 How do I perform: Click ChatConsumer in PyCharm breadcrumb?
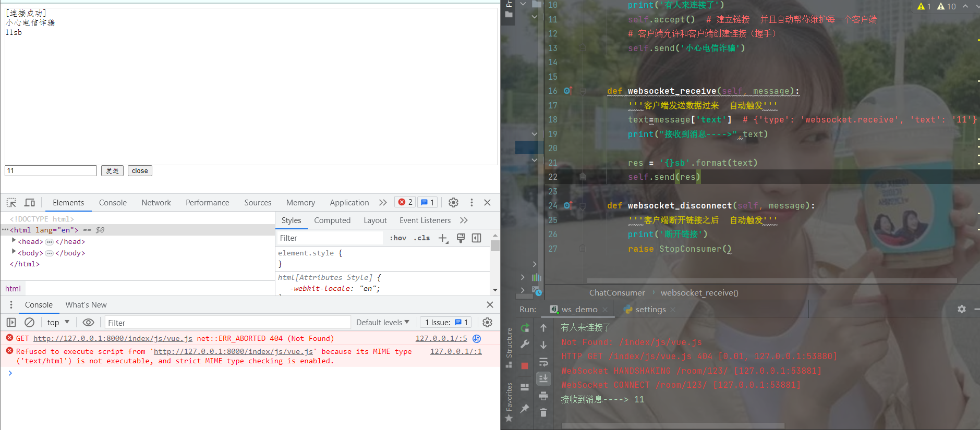point(617,293)
